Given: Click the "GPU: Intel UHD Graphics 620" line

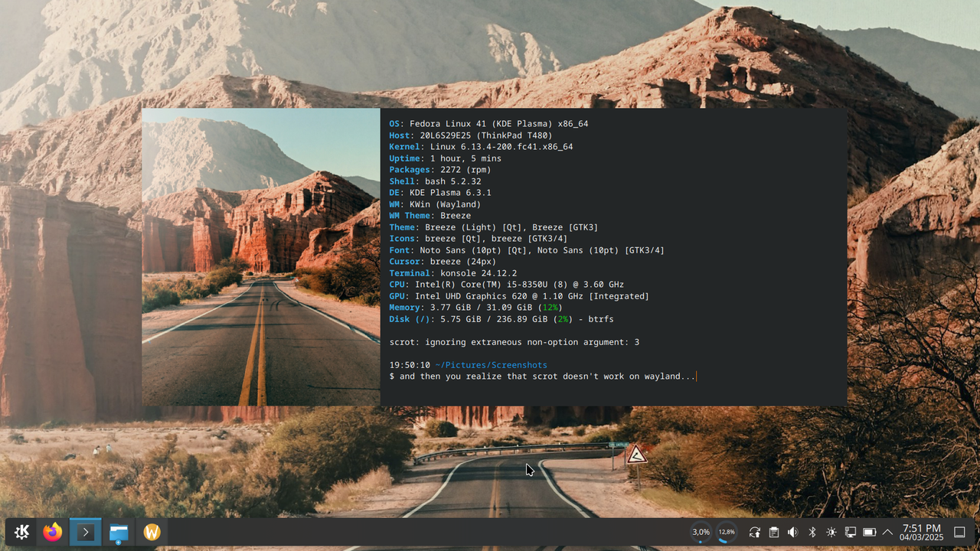Looking at the screenshot, I should coord(519,296).
